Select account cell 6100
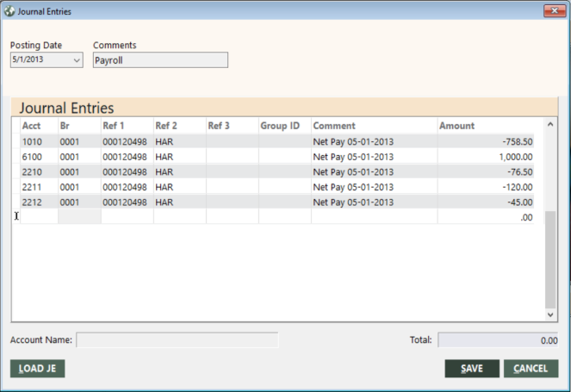This screenshot has height=392, width=571. [39, 157]
